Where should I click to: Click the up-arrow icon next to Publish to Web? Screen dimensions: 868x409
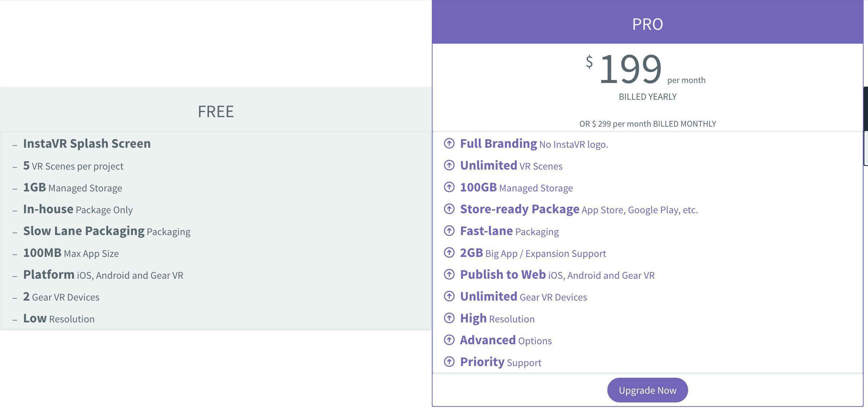click(449, 274)
